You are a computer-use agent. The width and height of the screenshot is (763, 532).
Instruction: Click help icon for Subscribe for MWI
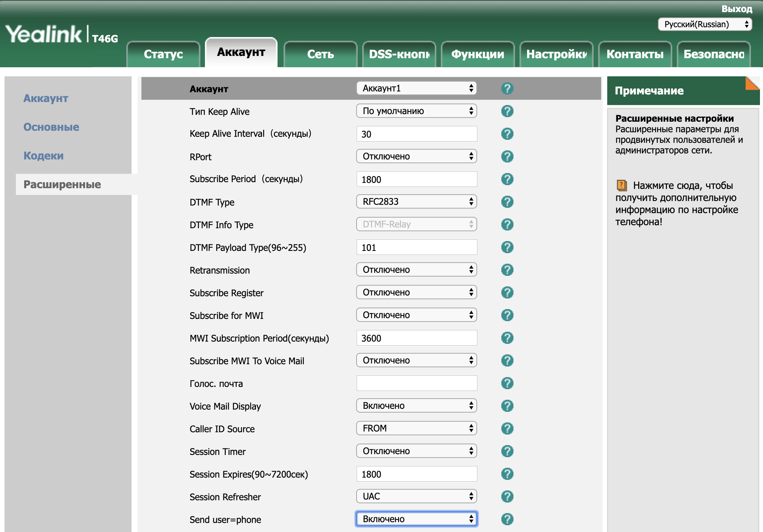click(x=507, y=315)
